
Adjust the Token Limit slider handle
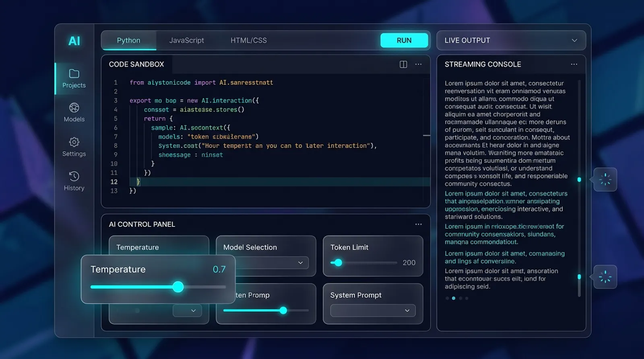[x=339, y=263]
